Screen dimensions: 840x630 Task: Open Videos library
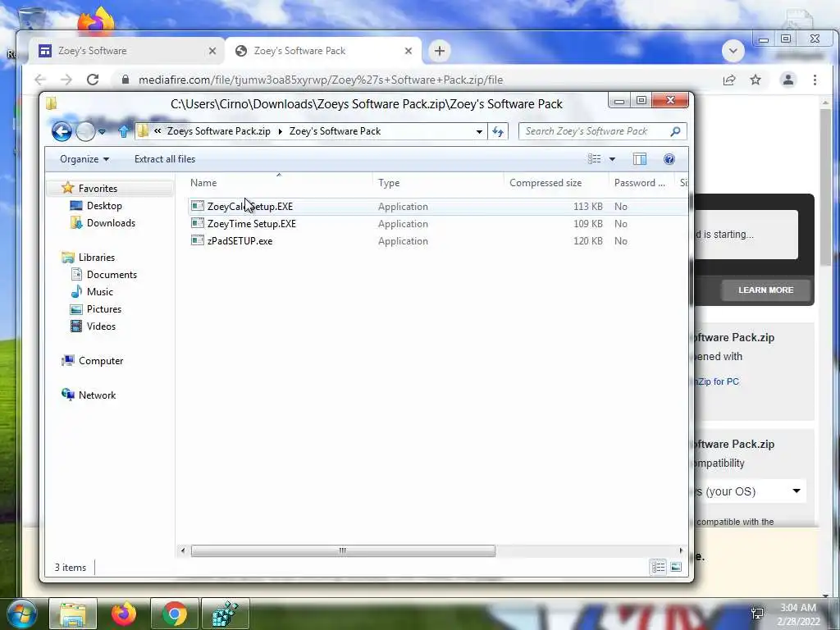[x=101, y=326]
